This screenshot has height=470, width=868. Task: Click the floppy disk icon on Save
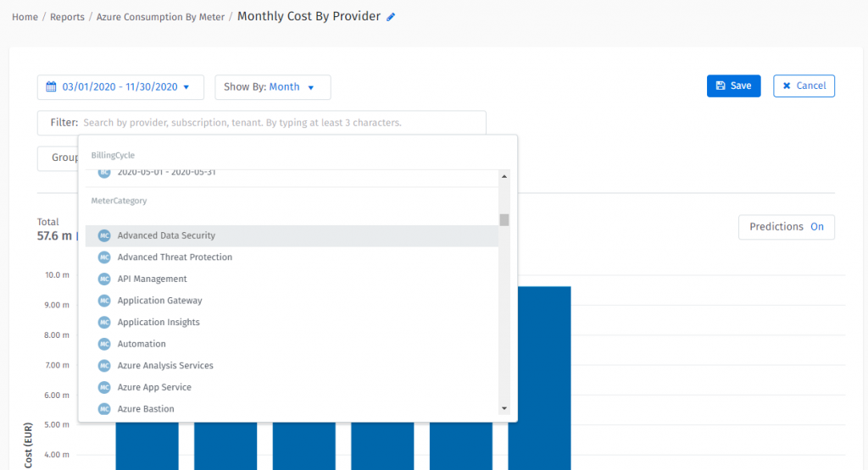tap(721, 86)
